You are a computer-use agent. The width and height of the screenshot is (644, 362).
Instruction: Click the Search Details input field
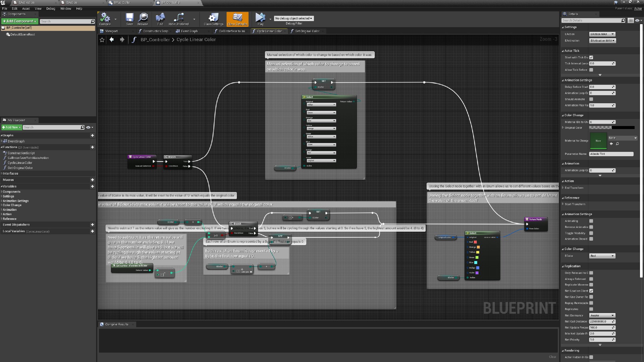click(x=590, y=20)
